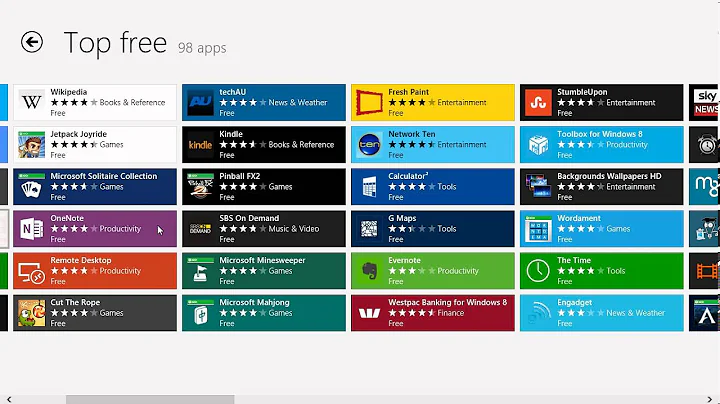Click the Evernote elephant icon
Viewport: 720px width, 404px height.
pyautogui.click(x=370, y=271)
